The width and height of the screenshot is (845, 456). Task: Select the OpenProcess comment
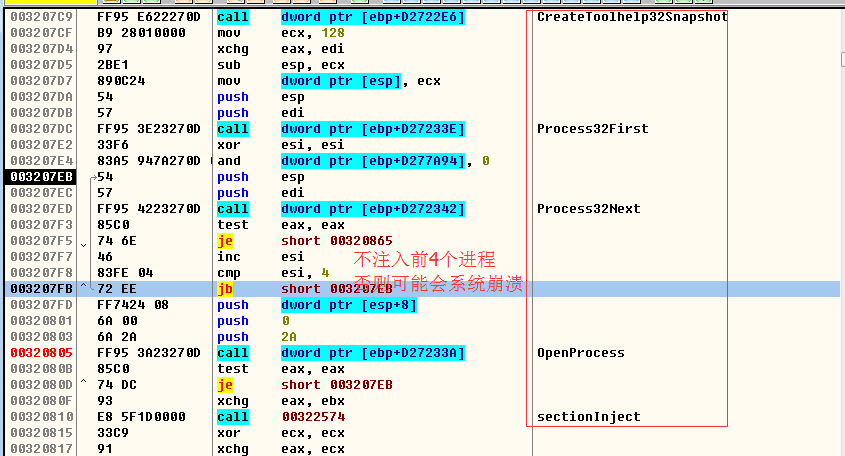(580, 353)
